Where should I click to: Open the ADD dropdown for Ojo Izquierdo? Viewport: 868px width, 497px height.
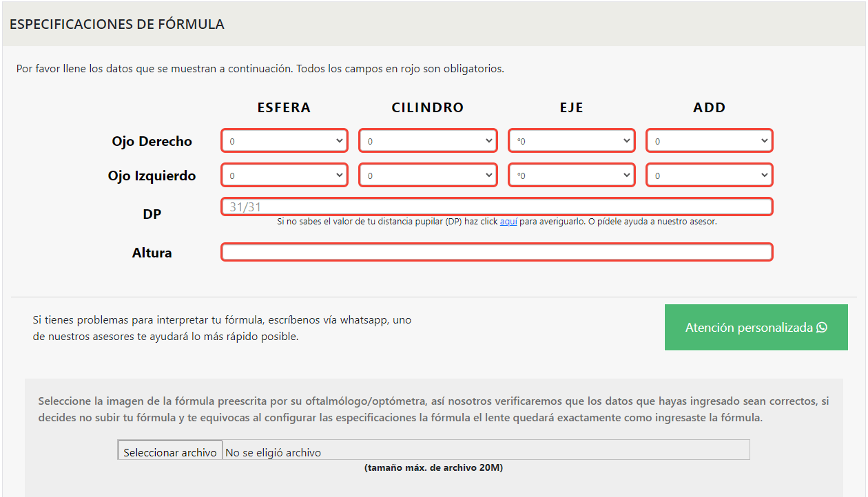click(x=709, y=175)
